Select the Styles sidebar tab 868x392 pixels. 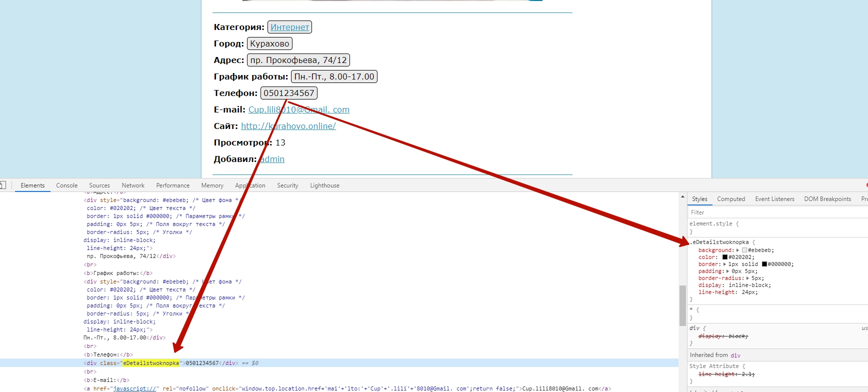[x=699, y=199]
